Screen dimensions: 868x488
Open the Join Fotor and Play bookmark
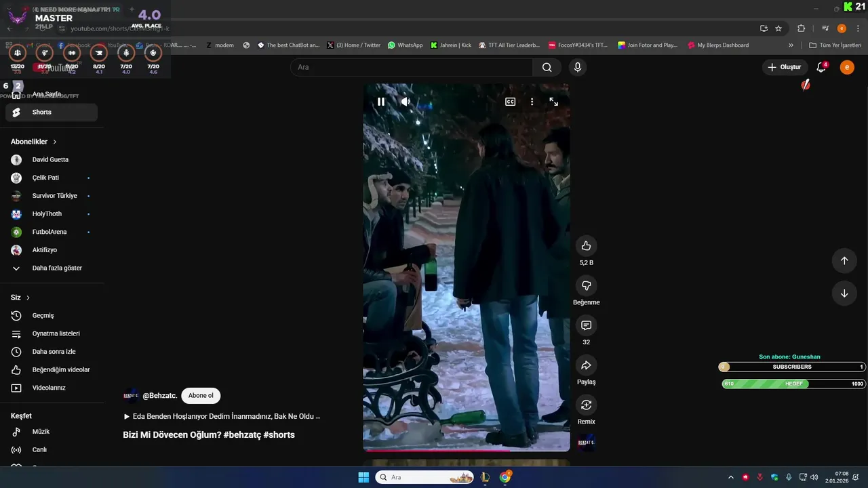point(648,45)
